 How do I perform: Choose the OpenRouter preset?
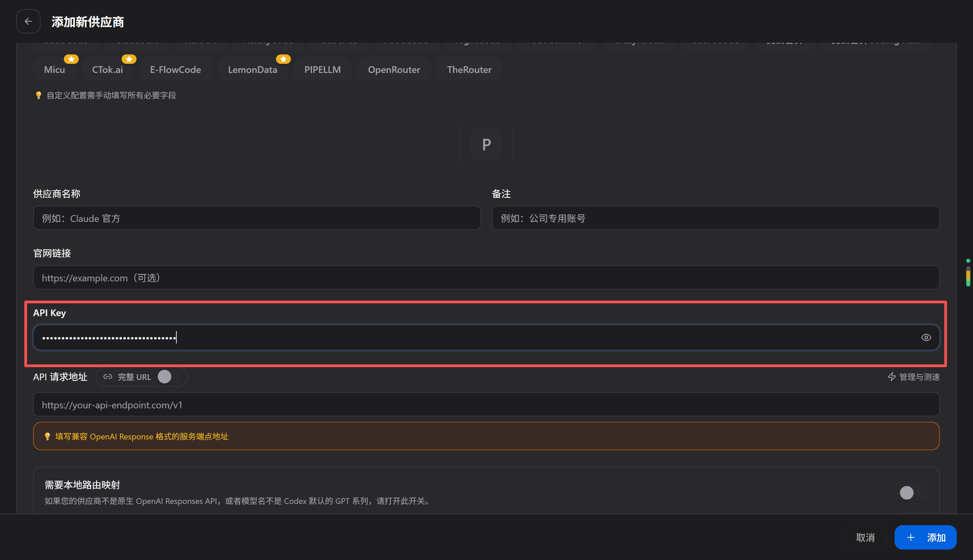point(394,70)
